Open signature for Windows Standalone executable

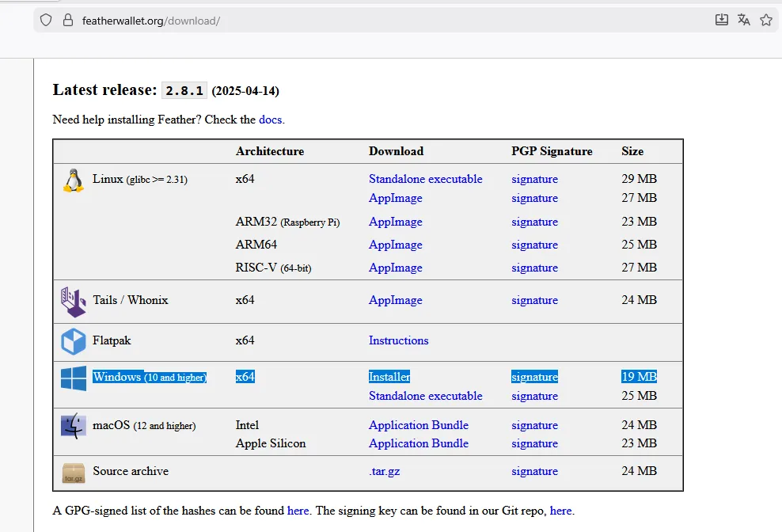(x=534, y=397)
